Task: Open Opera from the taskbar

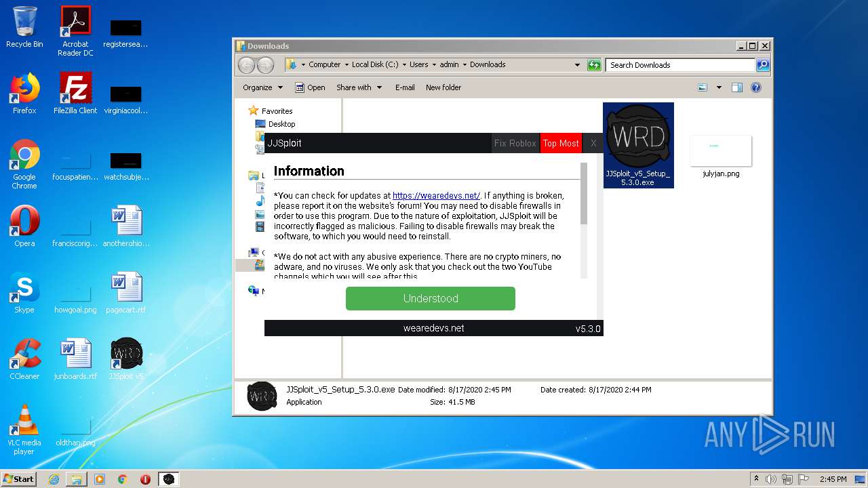Action: 146,479
